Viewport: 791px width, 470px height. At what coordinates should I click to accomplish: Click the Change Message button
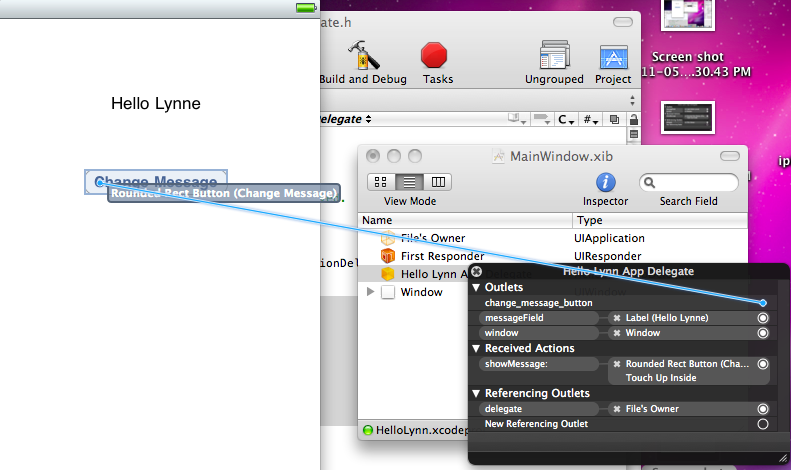pos(156,181)
